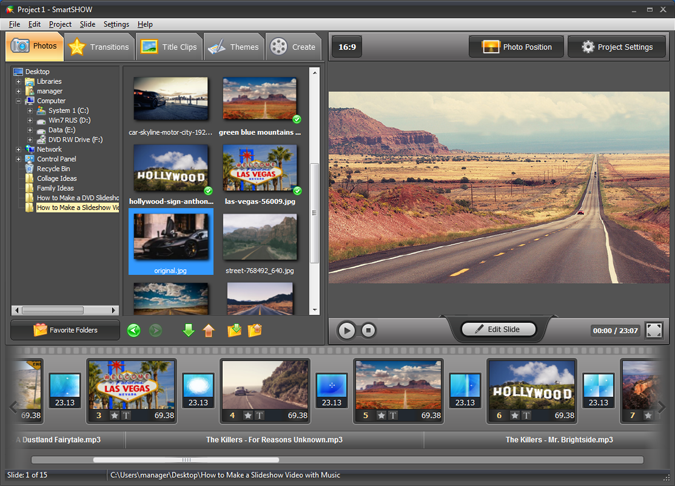This screenshot has width=675, height=486.
Task: Click the greyed forward navigation arrow
Action: click(x=155, y=330)
